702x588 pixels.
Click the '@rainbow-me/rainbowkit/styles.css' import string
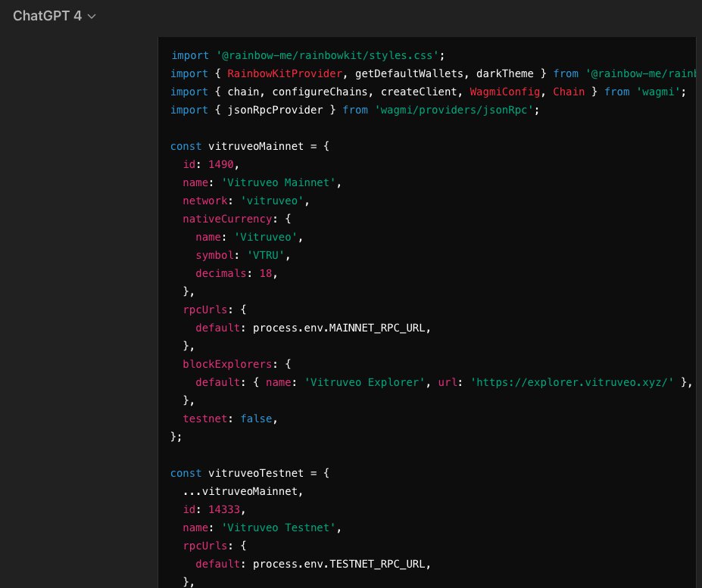pos(327,55)
